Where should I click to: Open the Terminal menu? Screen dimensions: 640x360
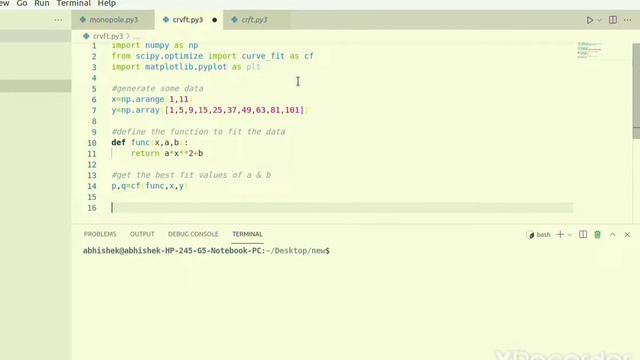point(73,3)
